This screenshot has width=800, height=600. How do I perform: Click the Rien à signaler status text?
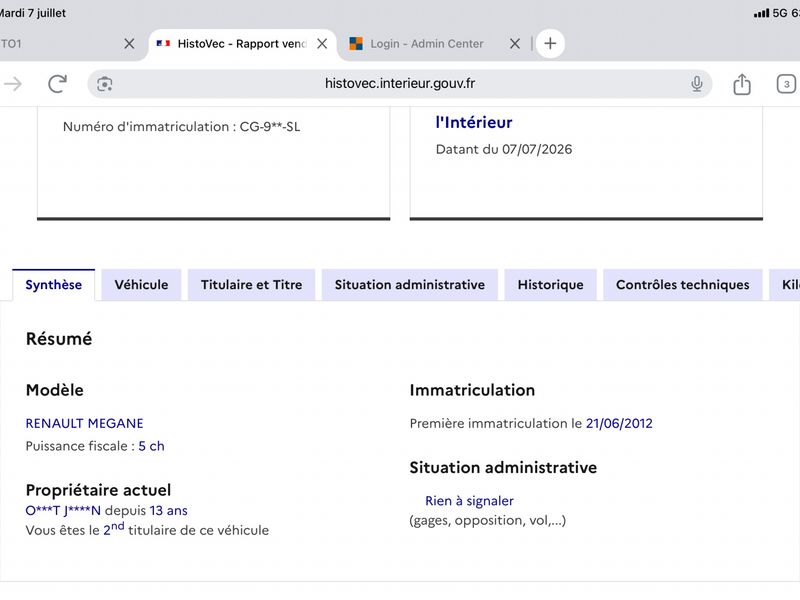pyautogui.click(x=469, y=501)
